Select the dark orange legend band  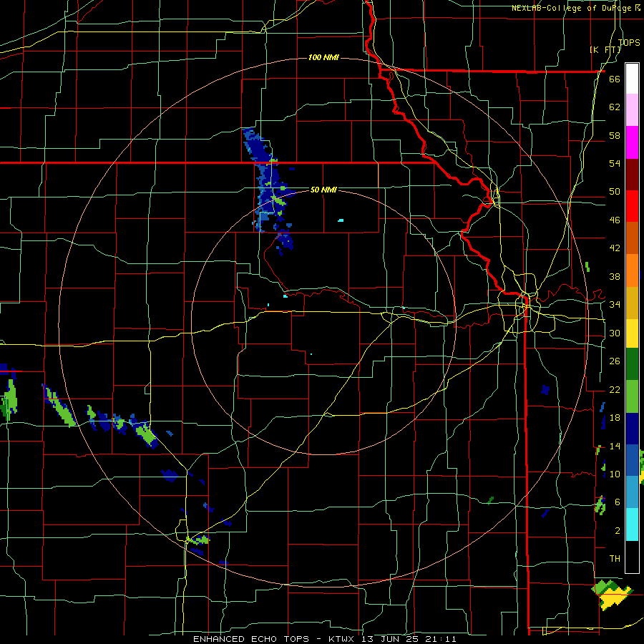[x=632, y=238]
